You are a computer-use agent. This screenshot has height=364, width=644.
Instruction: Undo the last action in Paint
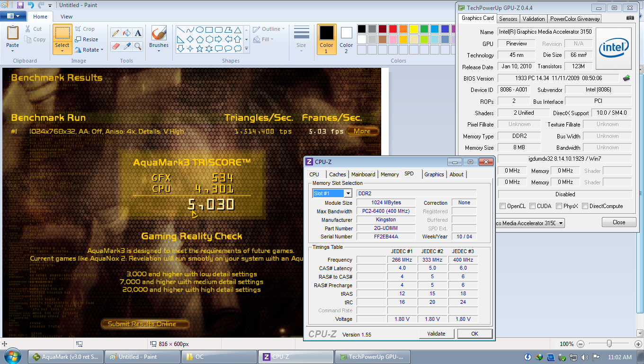click(x=31, y=5)
